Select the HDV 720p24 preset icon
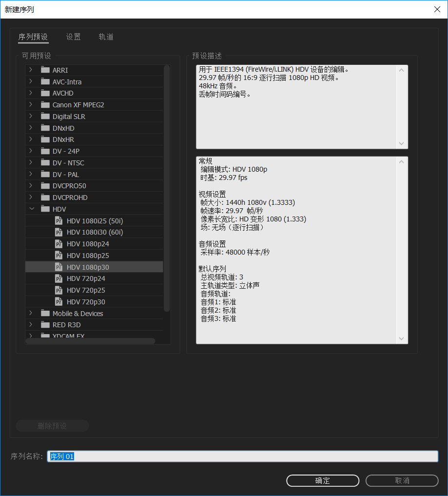Screen dimensions: 448x496 coord(59,278)
